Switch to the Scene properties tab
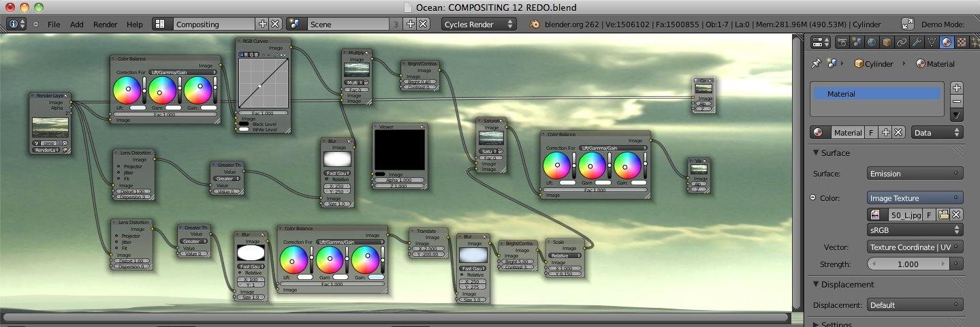The height and width of the screenshot is (327, 980). pyautogui.click(x=857, y=42)
